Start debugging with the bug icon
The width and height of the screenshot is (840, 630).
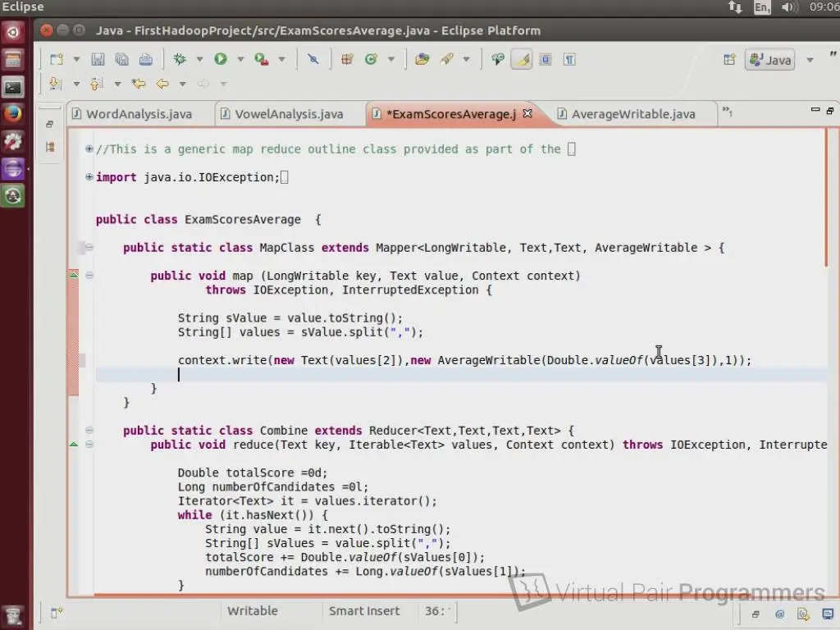pos(180,59)
